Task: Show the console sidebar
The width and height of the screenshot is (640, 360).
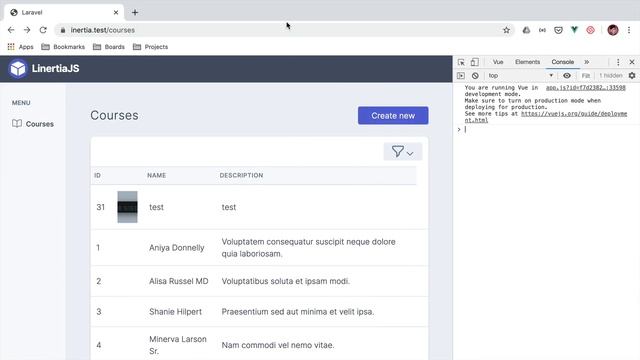Action: coord(461,76)
